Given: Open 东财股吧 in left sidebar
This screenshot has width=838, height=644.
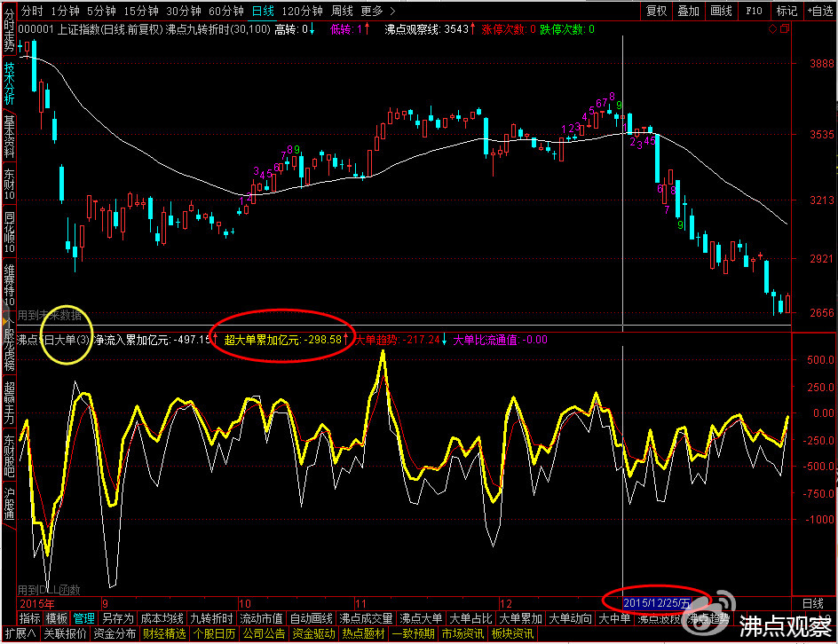Looking at the screenshot, I should [x=9, y=455].
